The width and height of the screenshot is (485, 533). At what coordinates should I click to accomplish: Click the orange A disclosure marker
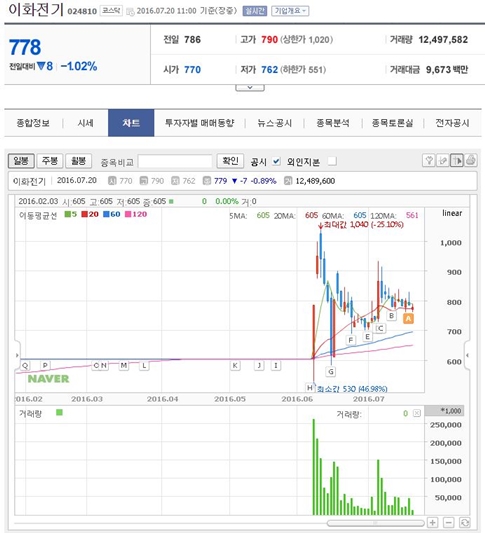pos(408,319)
